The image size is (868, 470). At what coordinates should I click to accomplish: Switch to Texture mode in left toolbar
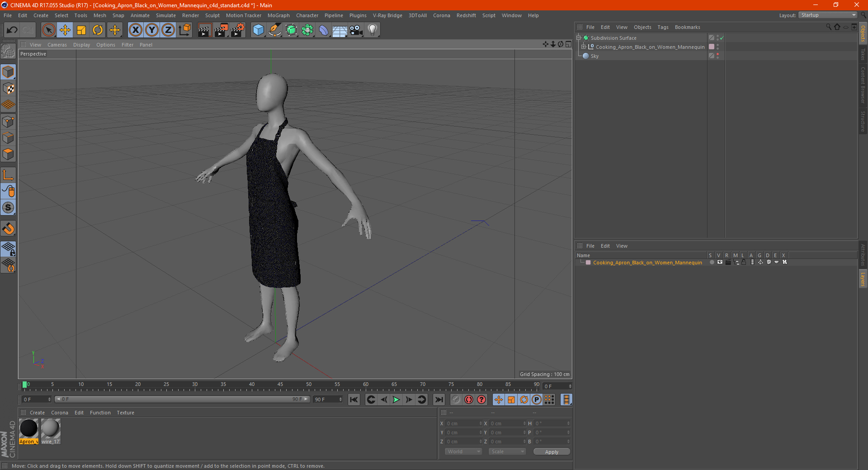click(8, 89)
